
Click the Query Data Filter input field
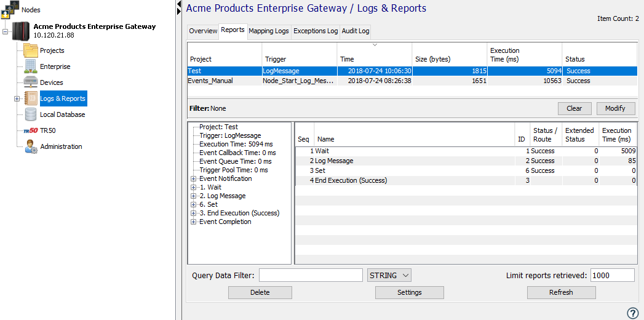click(311, 275)
